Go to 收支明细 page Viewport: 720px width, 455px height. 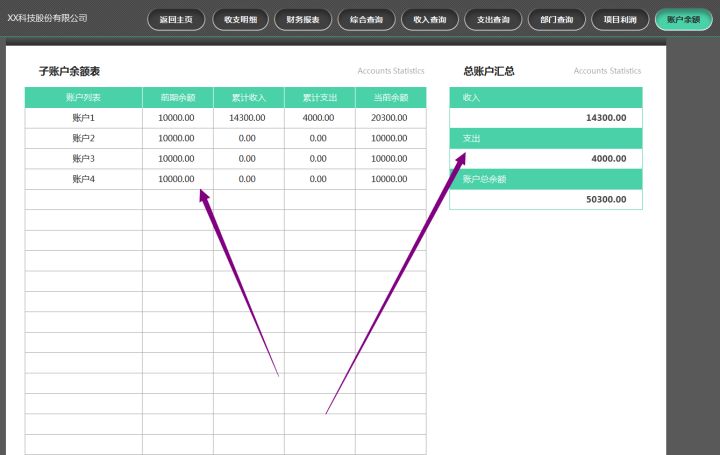[240, 20]
